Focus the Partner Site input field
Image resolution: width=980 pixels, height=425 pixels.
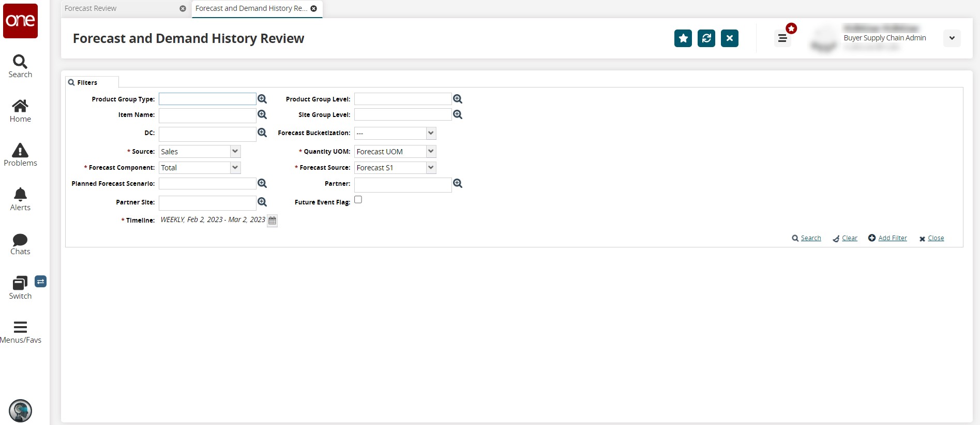(207, 203)
